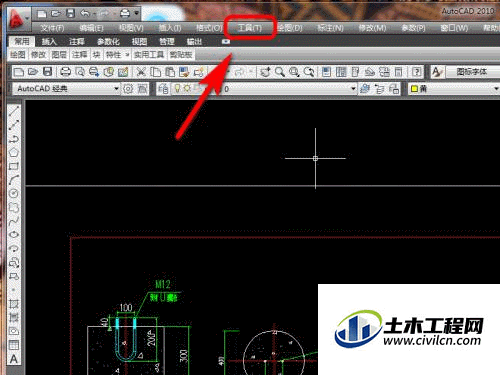Click the New drawing icon in standard toolbar

click(19, 72)
